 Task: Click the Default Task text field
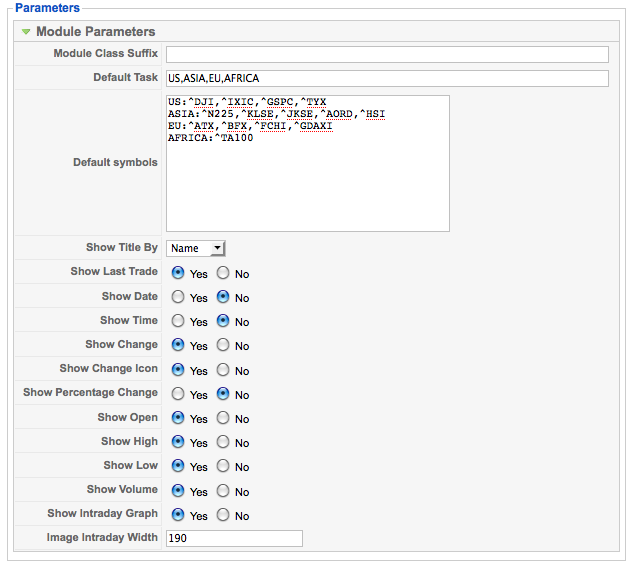387,78
